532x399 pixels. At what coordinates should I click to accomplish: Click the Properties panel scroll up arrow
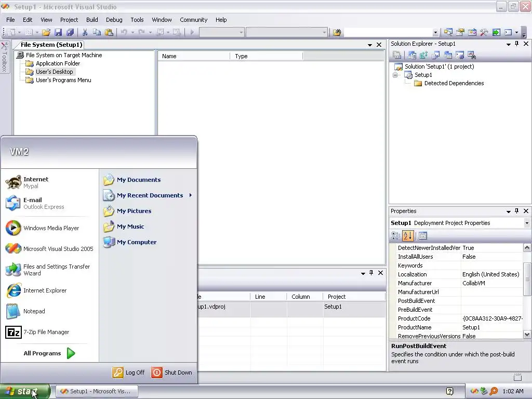tap(527, 247)
